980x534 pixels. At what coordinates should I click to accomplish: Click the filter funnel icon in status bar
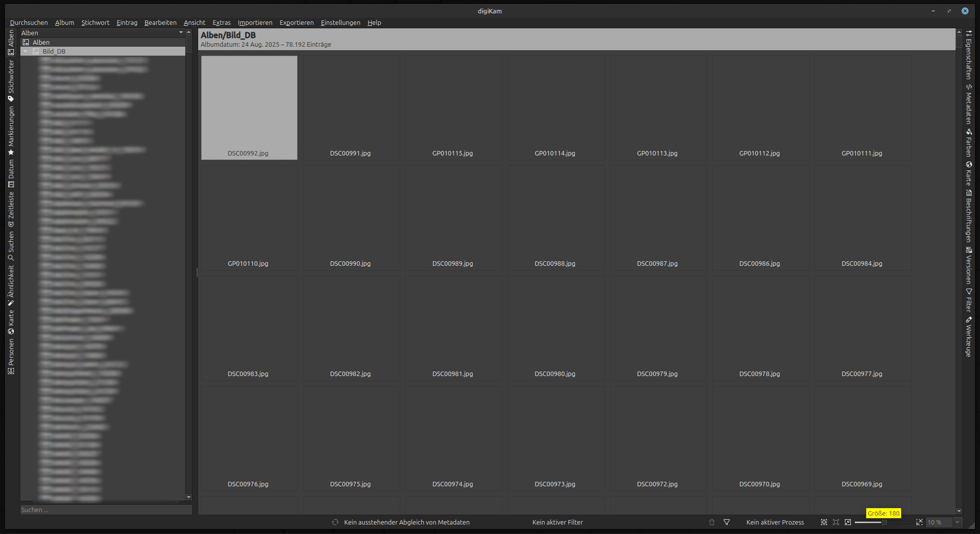click(x=727, y=522)
